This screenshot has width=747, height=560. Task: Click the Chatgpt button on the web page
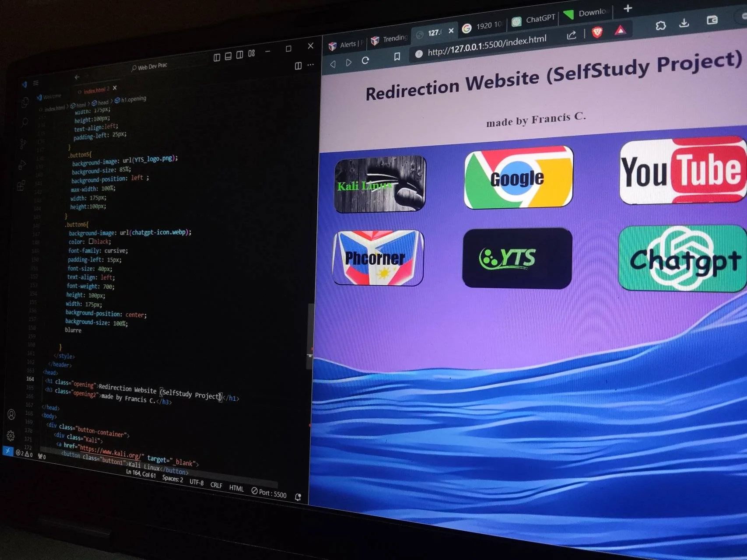coord(684,259)
